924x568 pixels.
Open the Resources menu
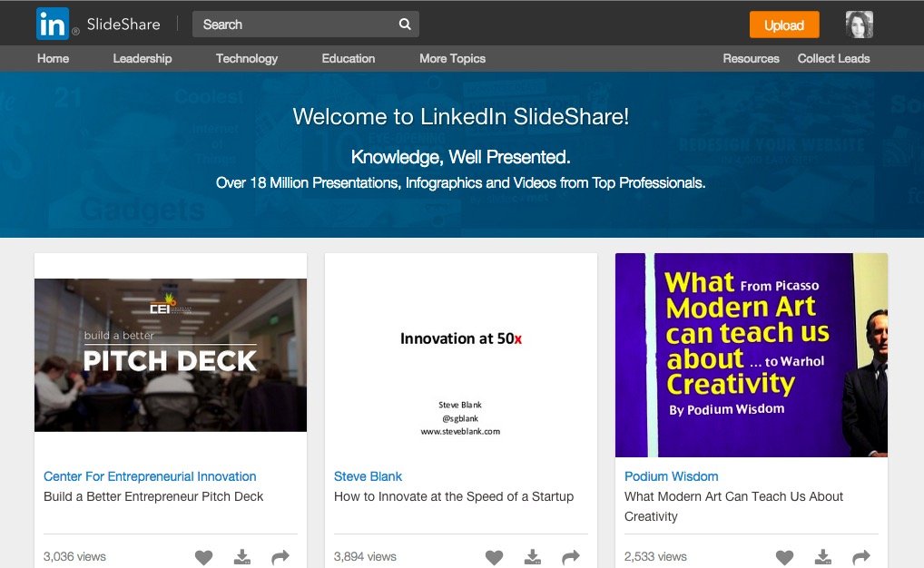[x=751, y=58]
